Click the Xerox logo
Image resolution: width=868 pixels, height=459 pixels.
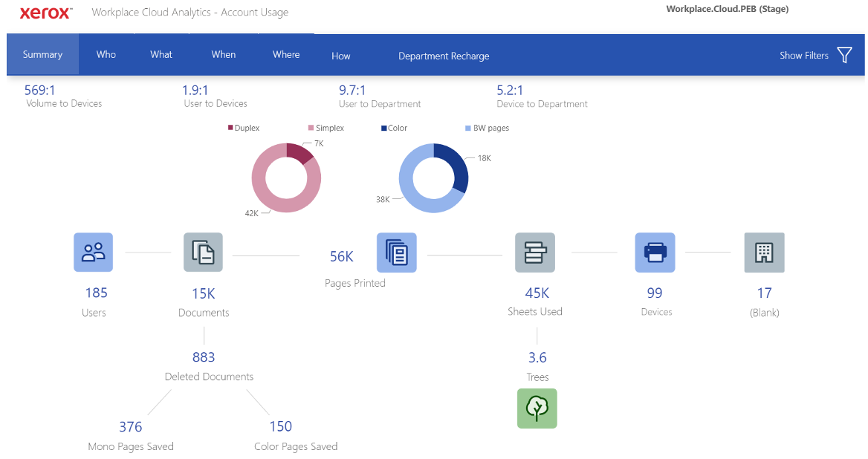tap(46, 13)
